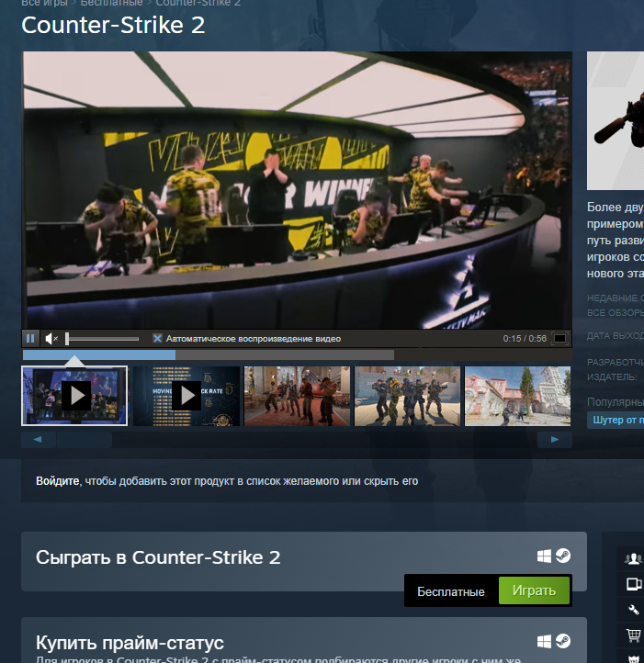Adjust the video volume slider
Image resolution: width=644 pixels, height=663 pixels.
pos(102,339)
